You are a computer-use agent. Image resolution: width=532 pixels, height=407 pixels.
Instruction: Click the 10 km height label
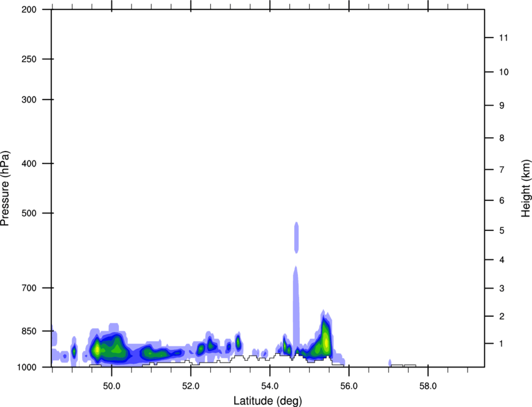pyautogui.click(x=504, y=72)
